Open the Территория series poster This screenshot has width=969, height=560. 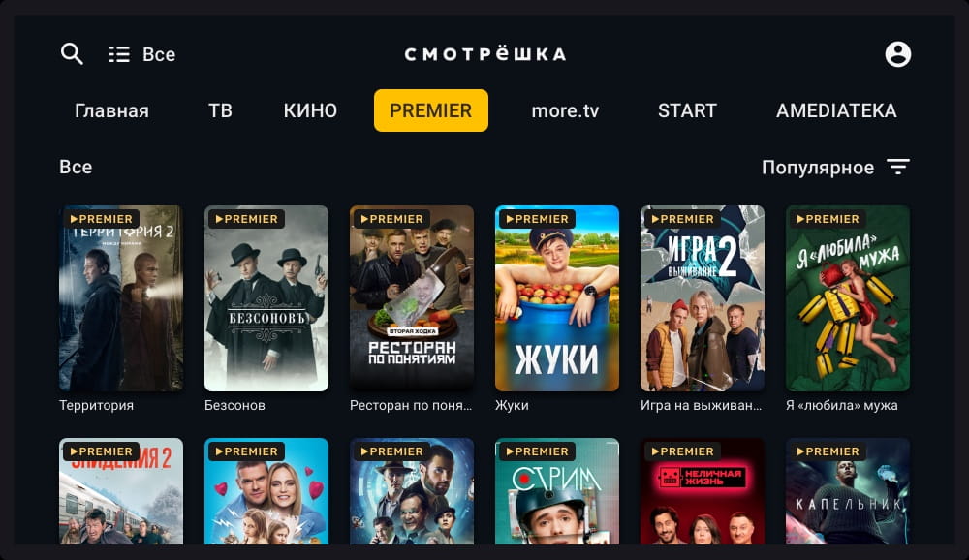[x=121, y=298]
